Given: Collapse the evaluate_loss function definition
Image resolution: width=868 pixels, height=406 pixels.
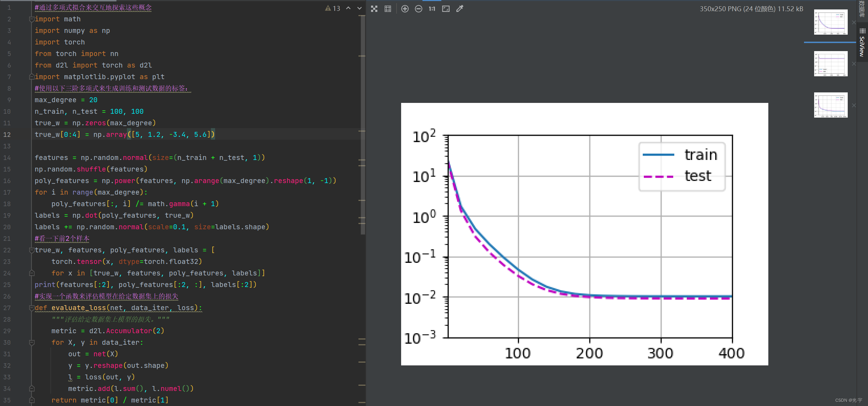Looking at the screenshot, I should tap(32, 308).
